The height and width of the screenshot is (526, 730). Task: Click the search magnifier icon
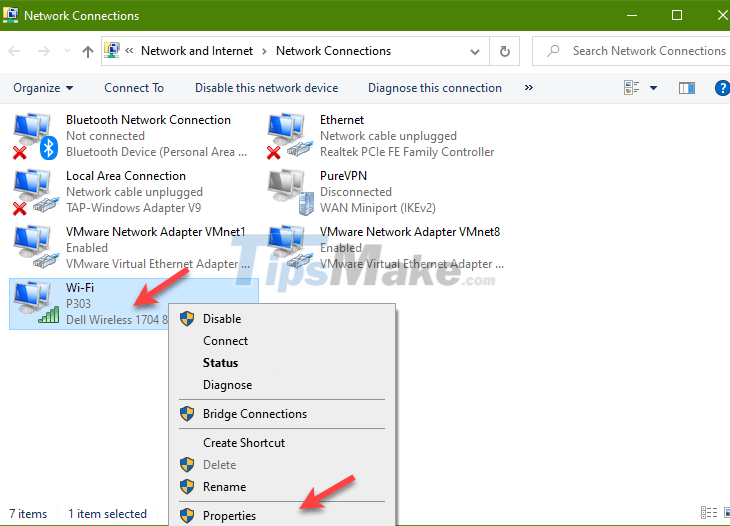[x=553, y=50]
